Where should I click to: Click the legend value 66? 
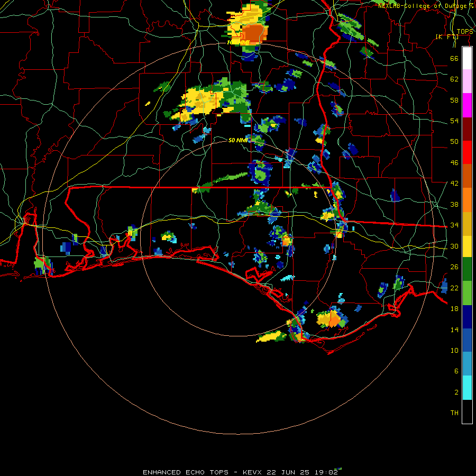tap(454, 58)
